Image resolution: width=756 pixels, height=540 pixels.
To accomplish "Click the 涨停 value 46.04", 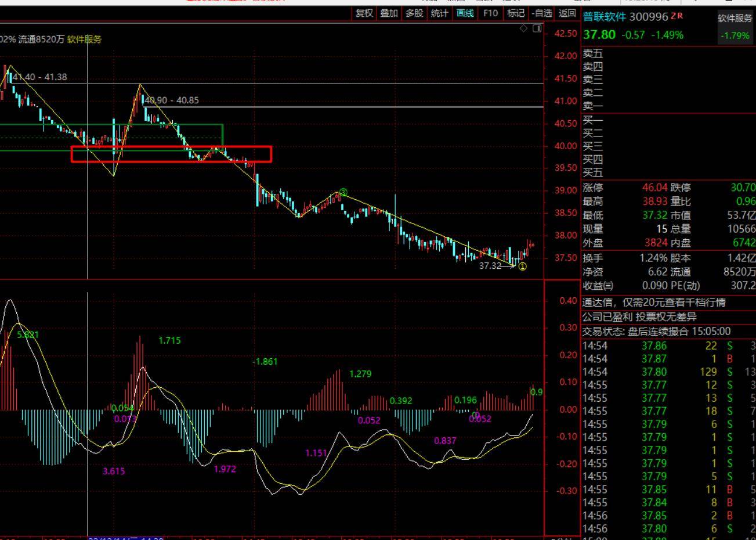I will 655,188.
